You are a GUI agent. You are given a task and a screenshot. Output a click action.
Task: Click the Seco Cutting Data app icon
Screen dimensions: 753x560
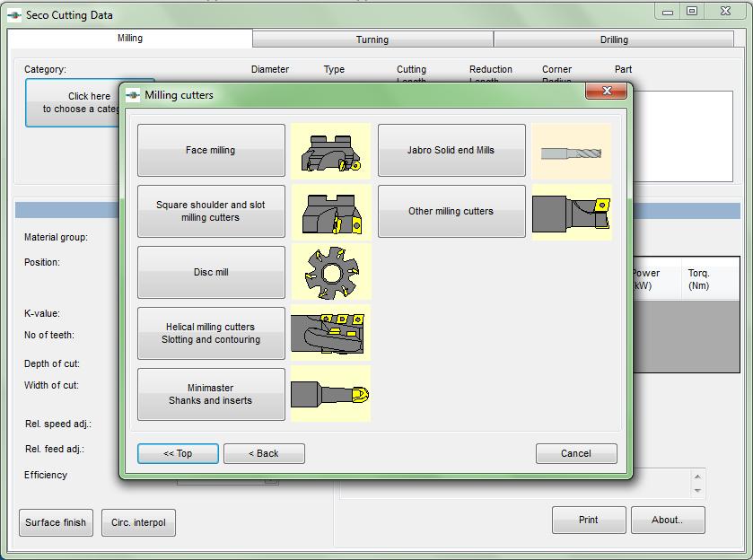14,15
